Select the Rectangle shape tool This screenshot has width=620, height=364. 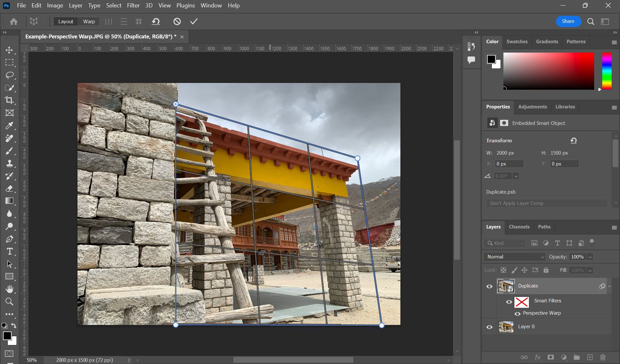pyautogui.click(x=9, y=277)
